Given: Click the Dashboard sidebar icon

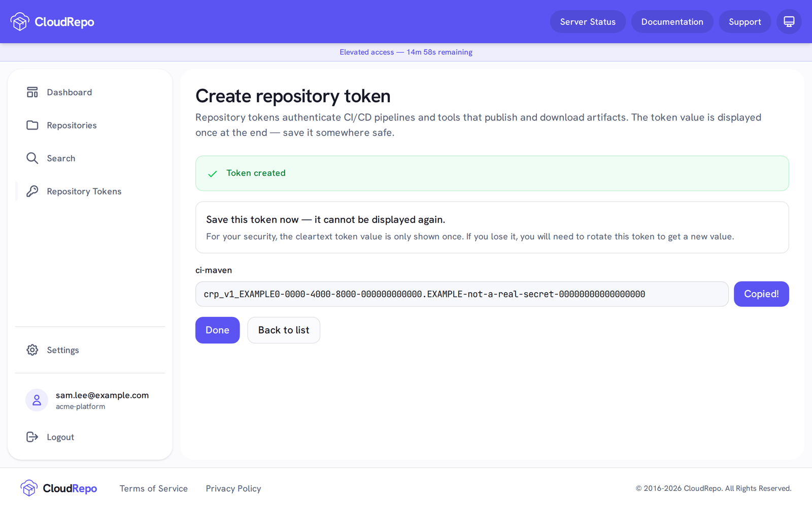Looking at the screenshot, I should coord(32,92).
